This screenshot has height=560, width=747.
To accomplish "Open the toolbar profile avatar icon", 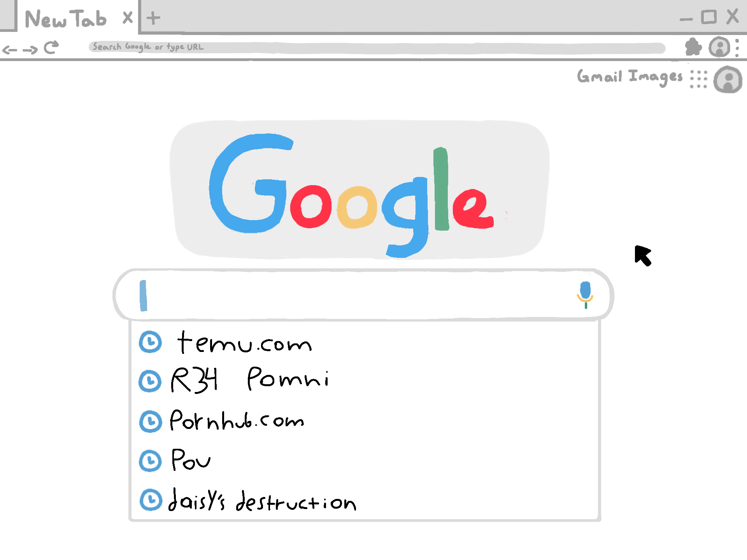I will (719, 47).
